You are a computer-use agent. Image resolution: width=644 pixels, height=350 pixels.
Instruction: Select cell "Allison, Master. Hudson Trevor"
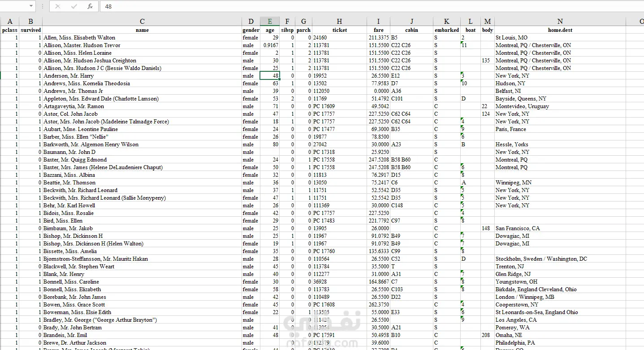[142, 45]
